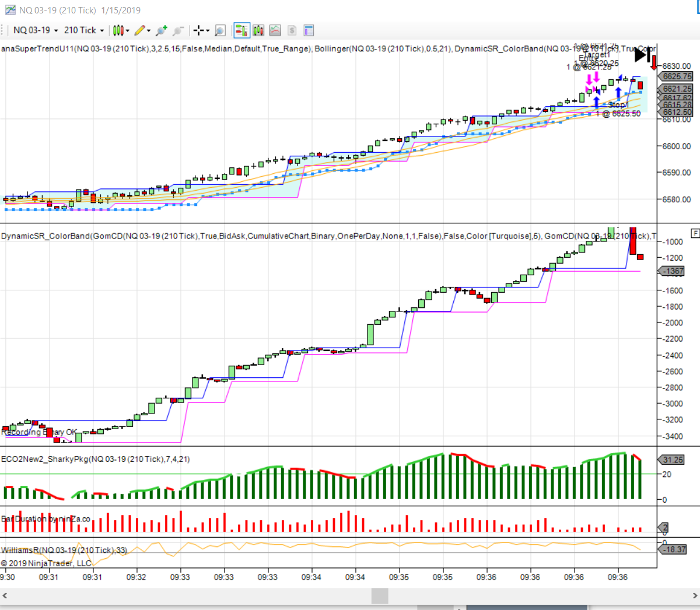The width and height of the screenshot is (700, 610).
Task: Click the Stop1 order label on chart
Action: click(x=618, y=105)
